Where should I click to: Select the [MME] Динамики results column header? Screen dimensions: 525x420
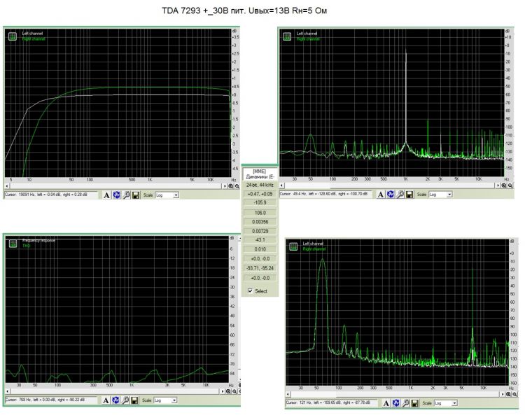pyautogui.click(x=260, y=174)
